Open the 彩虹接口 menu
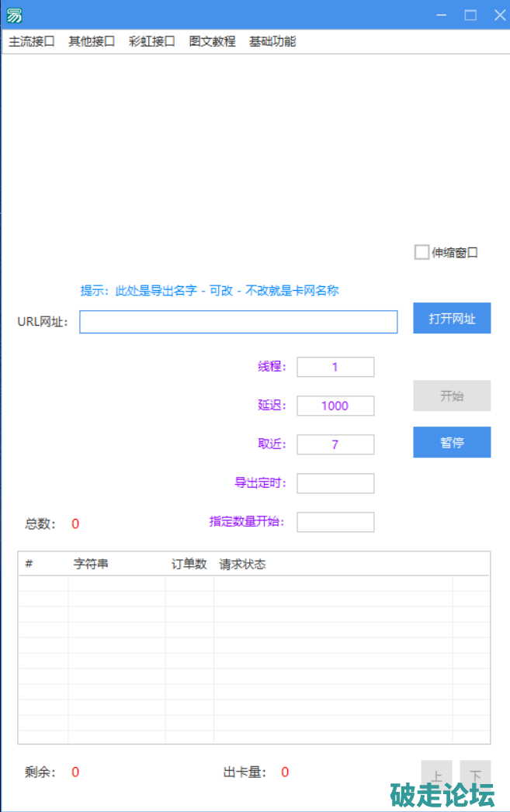This screenshot has width=510, height=812. pos(152,42)
